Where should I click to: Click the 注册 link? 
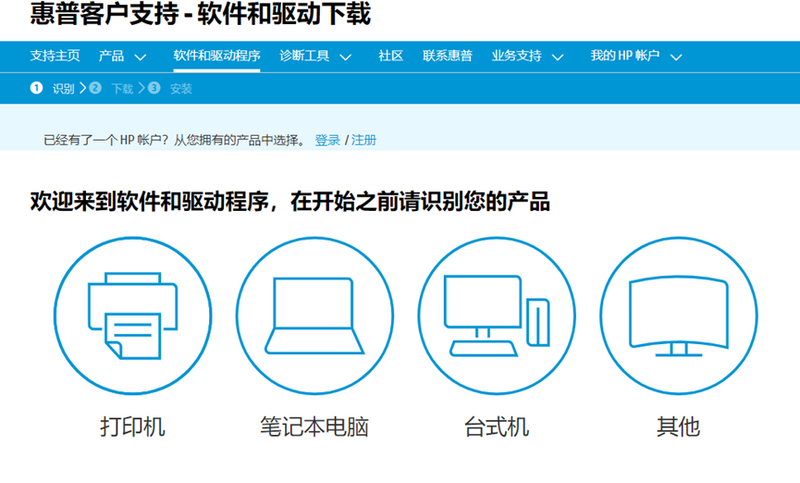(364, 140)
